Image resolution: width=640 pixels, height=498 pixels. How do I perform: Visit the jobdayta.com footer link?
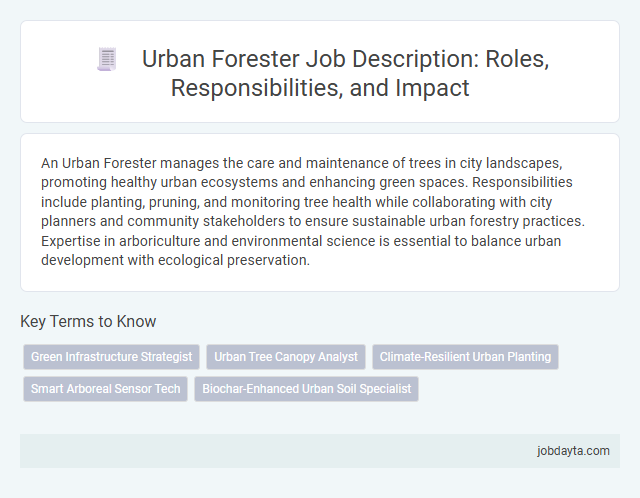coord(573,451)
